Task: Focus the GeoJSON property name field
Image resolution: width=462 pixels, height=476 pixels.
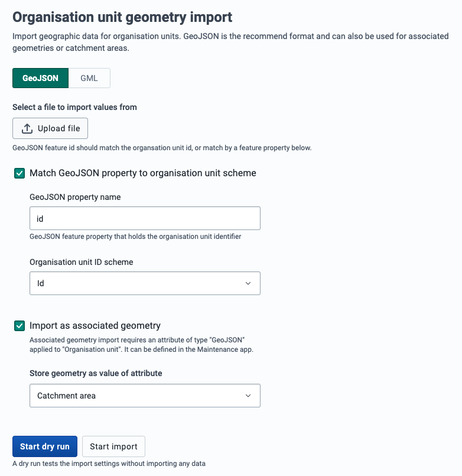Action: (145, 218)
